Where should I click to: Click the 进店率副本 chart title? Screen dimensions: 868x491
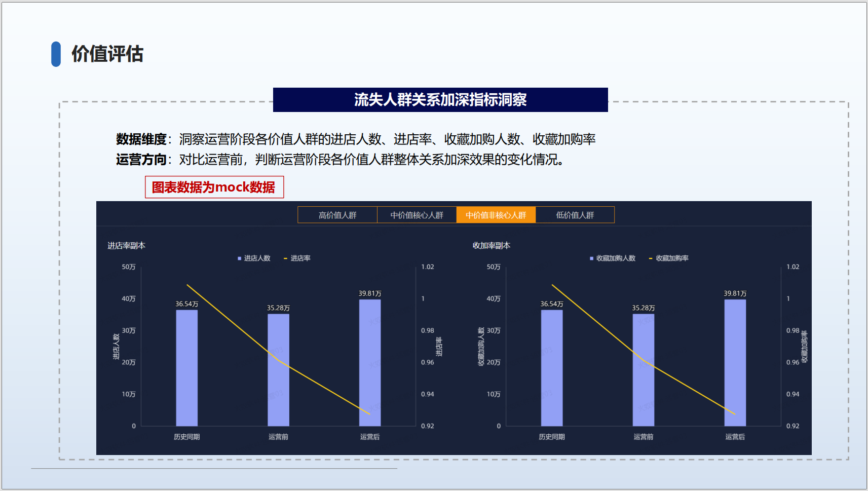click(126, 246)
